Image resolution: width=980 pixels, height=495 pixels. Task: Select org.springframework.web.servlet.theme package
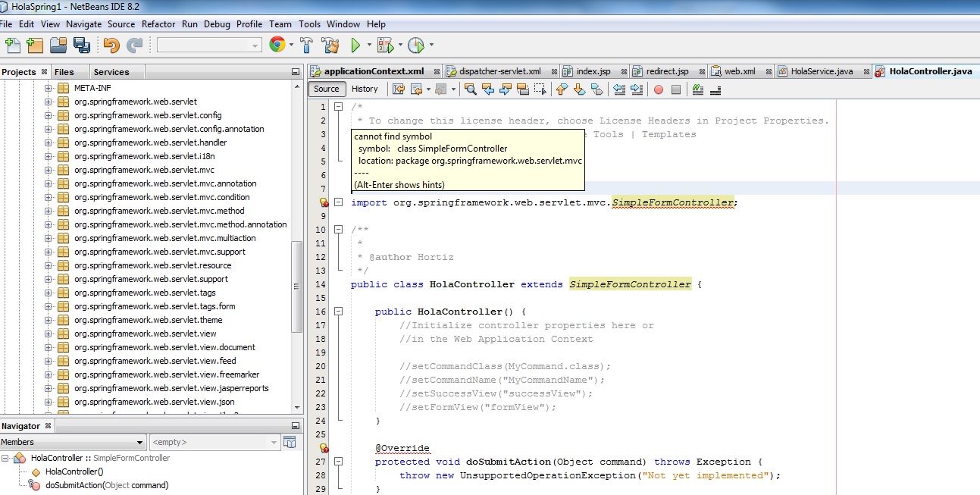tap(149, 320)
